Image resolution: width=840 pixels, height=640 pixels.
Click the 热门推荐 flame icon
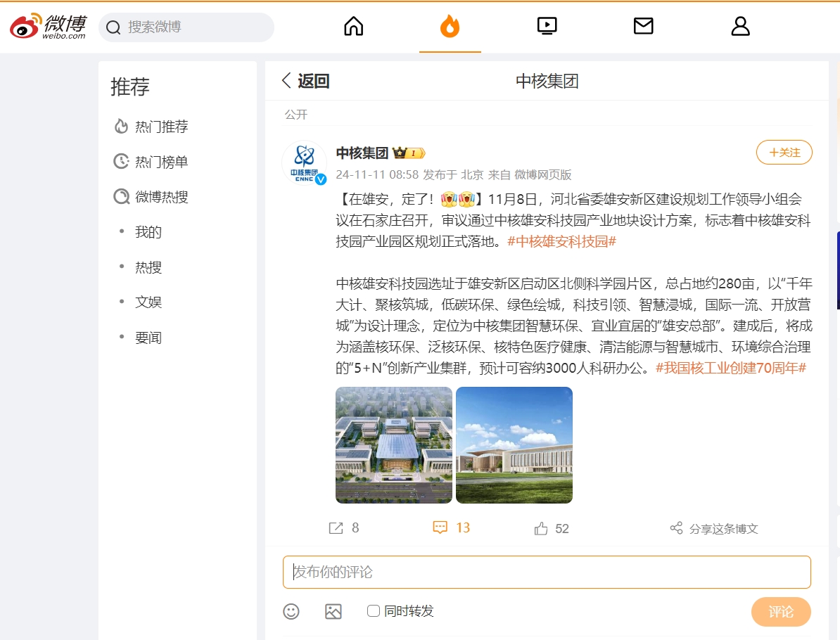pyautogui.click(x=122, y=127)
